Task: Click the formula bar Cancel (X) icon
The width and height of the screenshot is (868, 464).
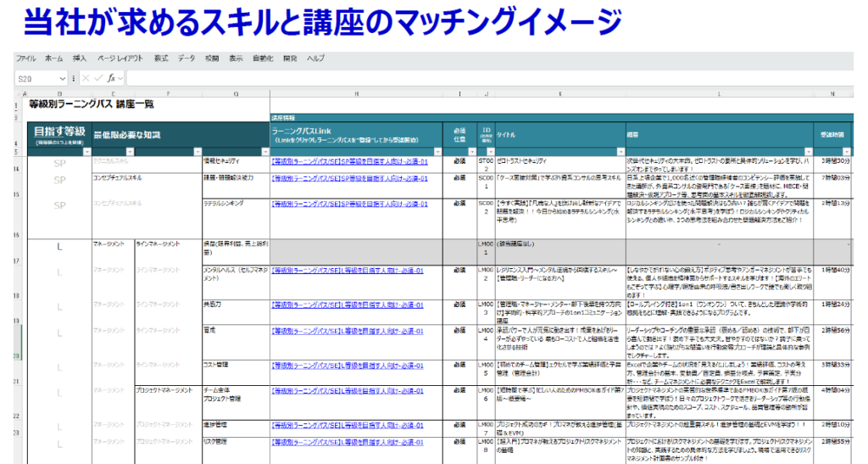Action: (86, 79)
